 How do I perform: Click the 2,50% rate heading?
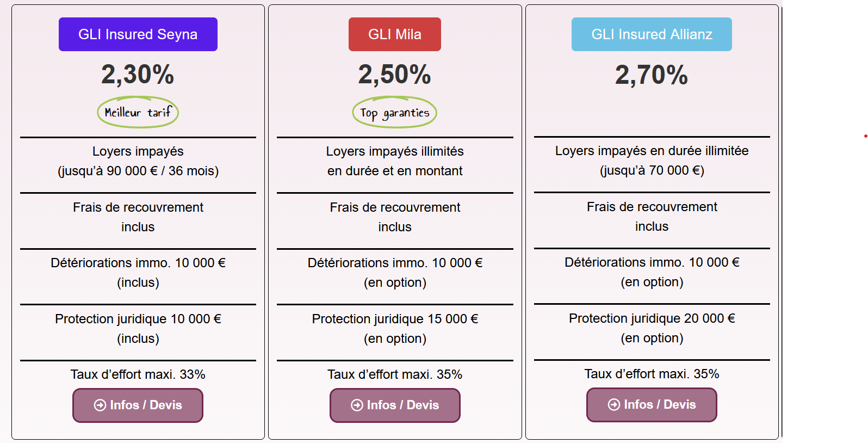coord(394,75)
